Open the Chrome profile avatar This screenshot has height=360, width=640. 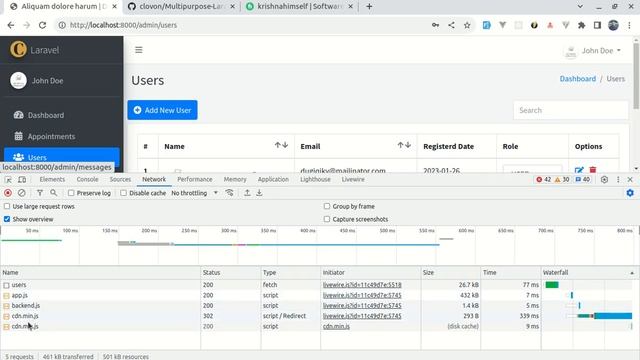click(x=613, y=25)
